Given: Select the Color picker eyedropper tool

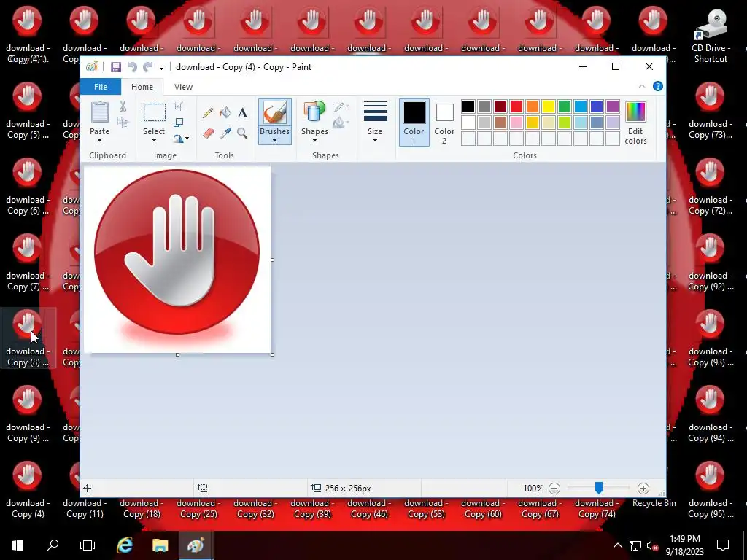Looking at the screenshot, I should [225, 133].
